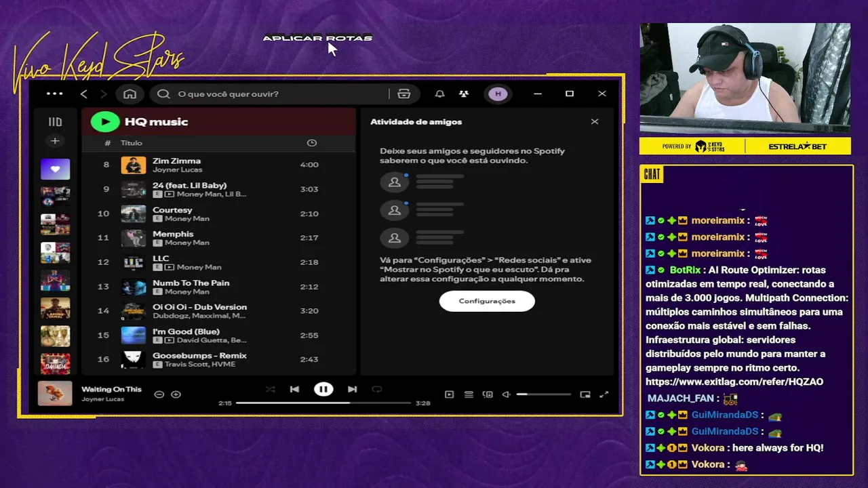This screenshot has height=488, width=868.
Task: Sort tracks by the Título column
Action: pyautogui.click(x=132, y=143)
